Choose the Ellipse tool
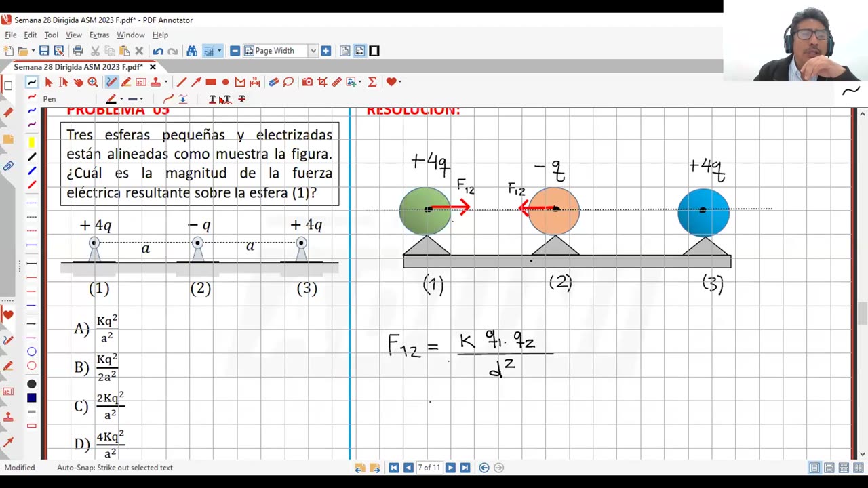868x488 pixels. (226, 82)
